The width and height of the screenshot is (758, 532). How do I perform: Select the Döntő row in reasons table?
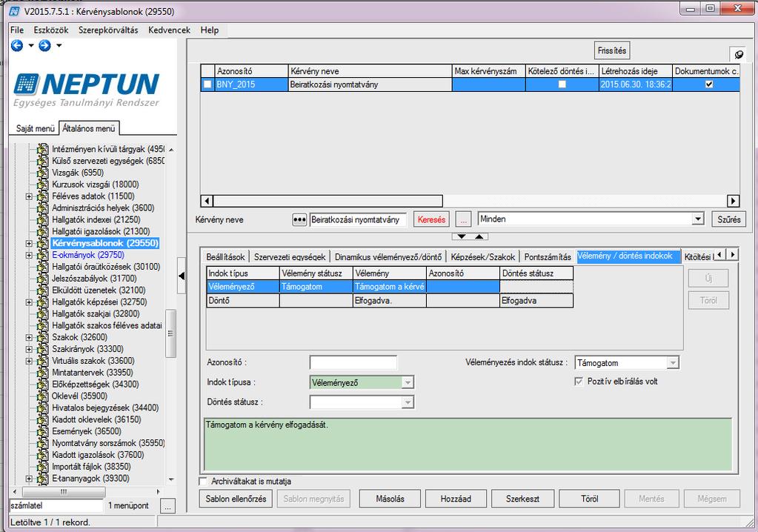pyautogui.click(x=390, y=301)
